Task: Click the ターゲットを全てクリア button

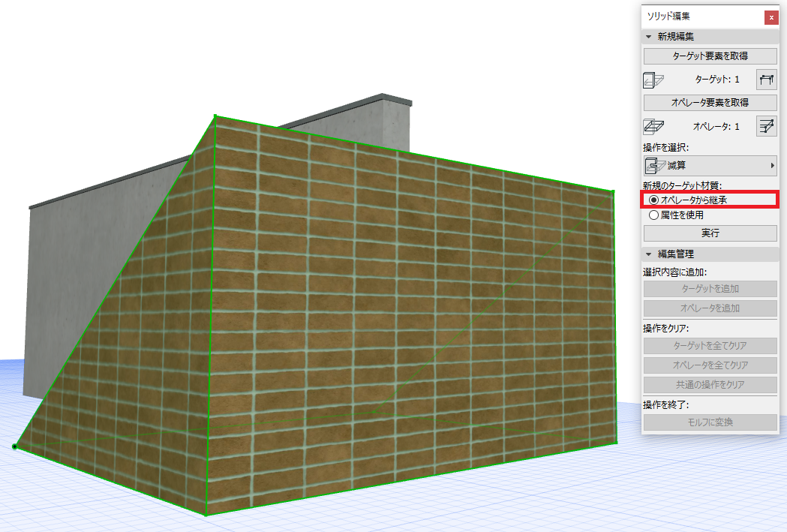Action: click(x=710, y=345)
